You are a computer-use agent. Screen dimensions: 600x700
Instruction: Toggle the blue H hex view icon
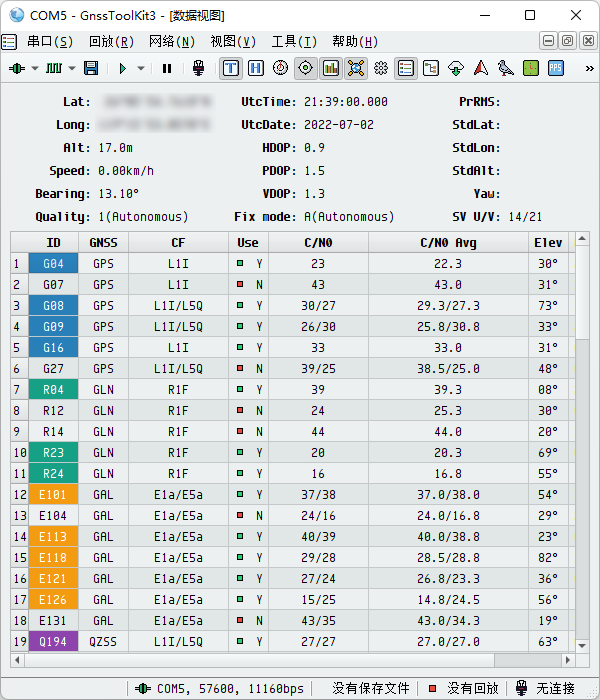click(256, 68)
